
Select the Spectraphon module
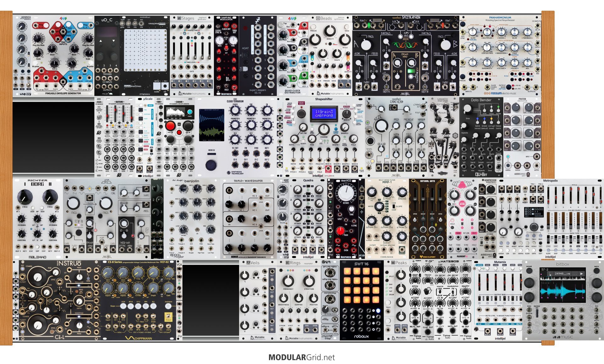click(406, 56)
